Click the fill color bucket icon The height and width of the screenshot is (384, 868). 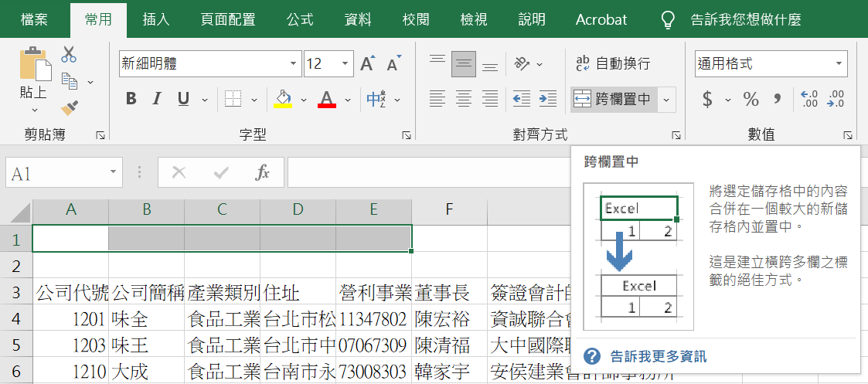point(283,99)
